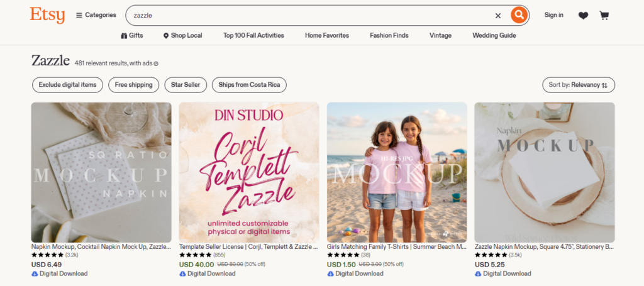This screenshot has height=286, width=644.
Task: Click the orange search magnifier button
Action: (519, 15)
